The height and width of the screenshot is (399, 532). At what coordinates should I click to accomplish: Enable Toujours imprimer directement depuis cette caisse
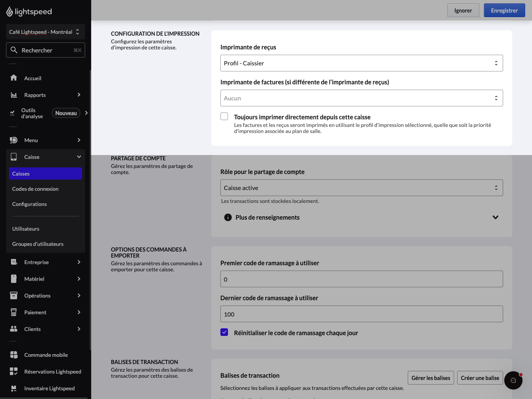[224, 116]
